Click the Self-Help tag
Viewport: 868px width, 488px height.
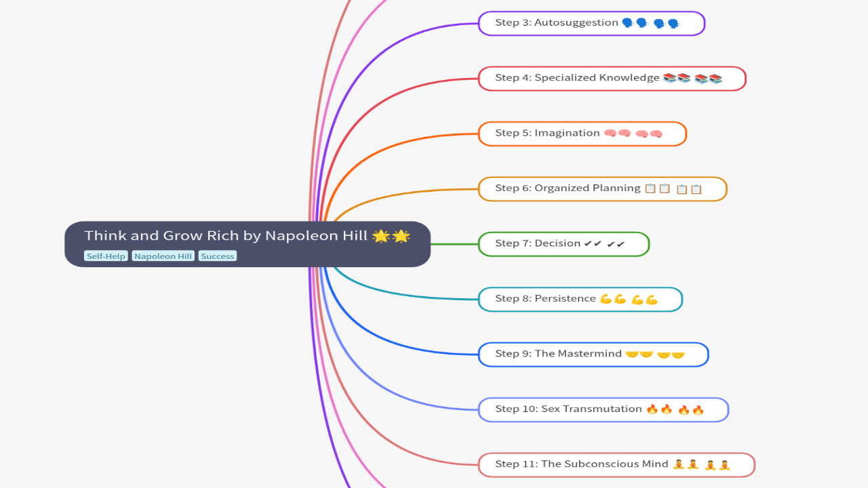tap(106, 256)
